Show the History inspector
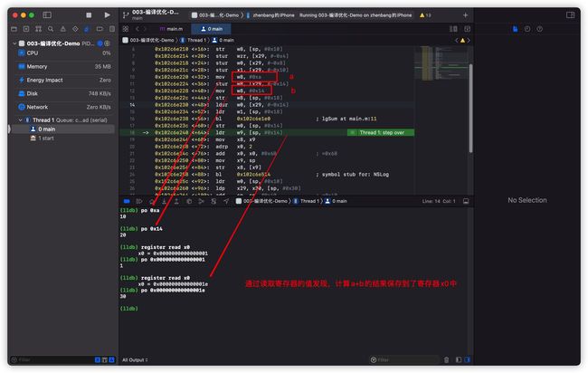The image size is (588, 373). tap(527, 29)
